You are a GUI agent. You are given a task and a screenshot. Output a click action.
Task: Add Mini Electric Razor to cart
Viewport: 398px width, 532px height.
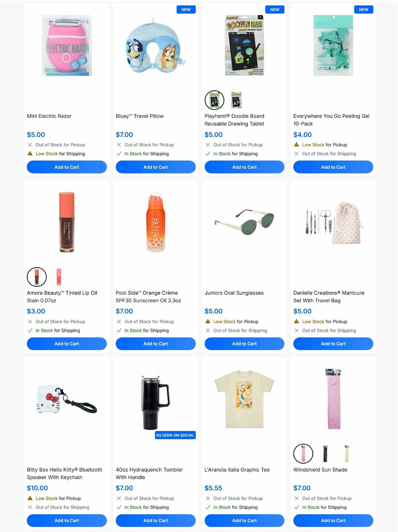[67, 167]
